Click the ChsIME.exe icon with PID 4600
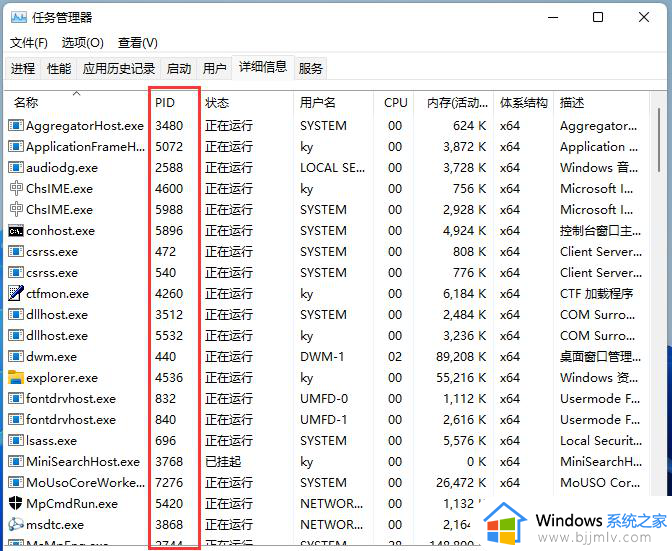The width and height of the screenshot is (672, 551). click(x=16, y=189)
